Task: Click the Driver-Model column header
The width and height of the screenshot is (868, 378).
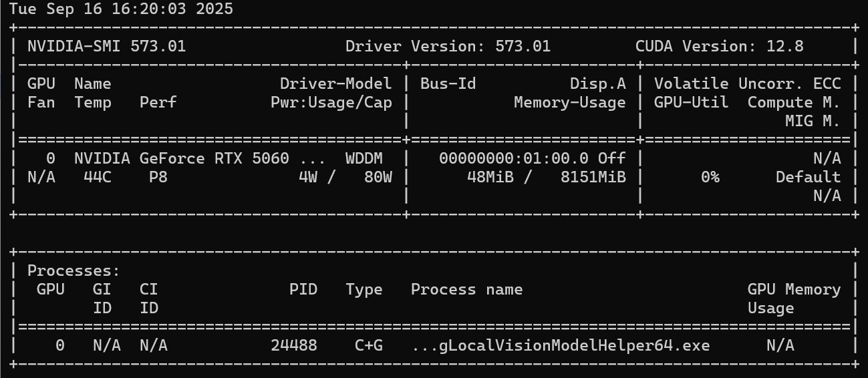Action: [335, 83]
